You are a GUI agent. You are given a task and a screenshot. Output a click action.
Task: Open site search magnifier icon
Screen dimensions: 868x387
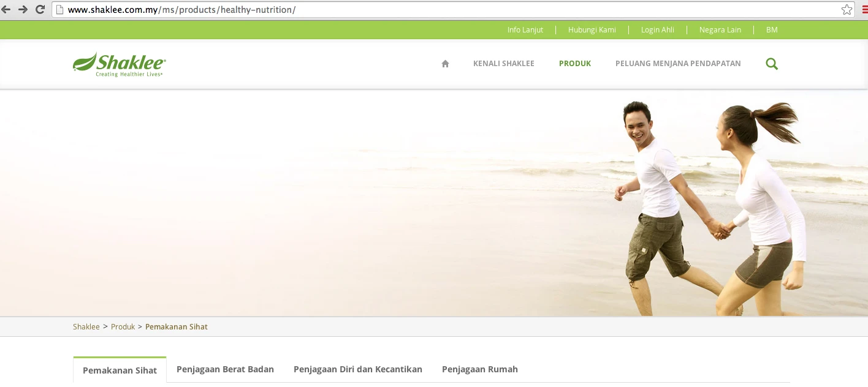(x=772, y=64)
